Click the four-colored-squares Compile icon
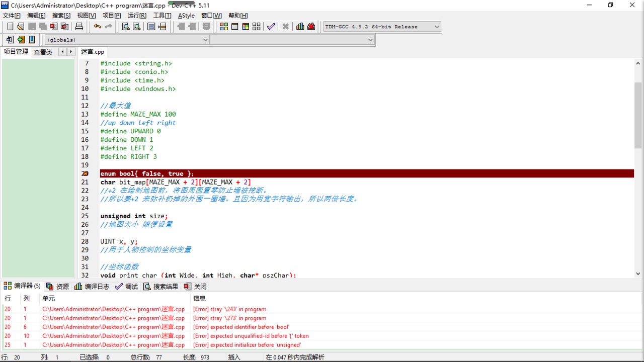This screenshot has height=362, width=644. (224, 27)
